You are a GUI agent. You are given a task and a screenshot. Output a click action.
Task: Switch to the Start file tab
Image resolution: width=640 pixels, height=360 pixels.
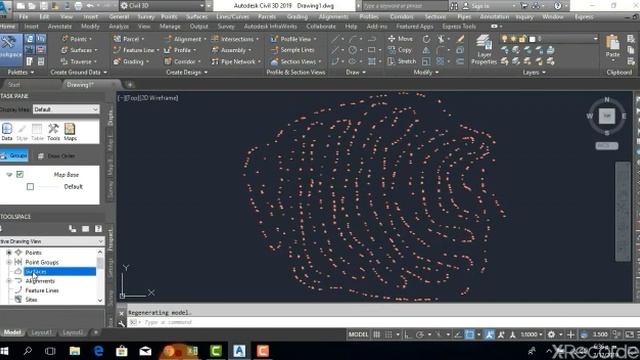(14, 84)
